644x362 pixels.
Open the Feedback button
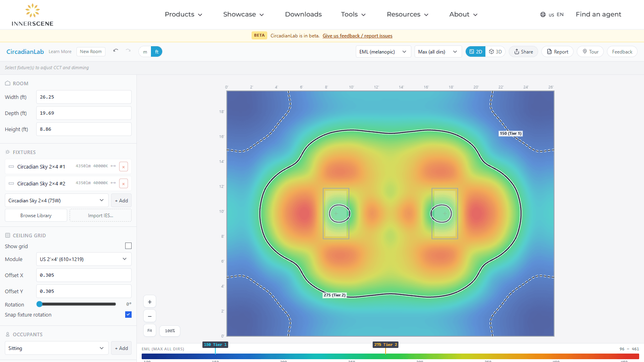[x=622, y=51]
